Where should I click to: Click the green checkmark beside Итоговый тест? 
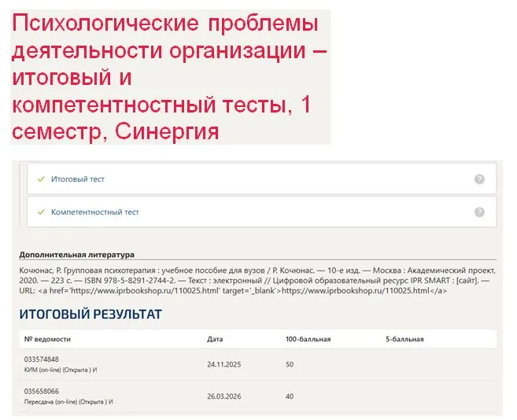(x=41, y=179)
